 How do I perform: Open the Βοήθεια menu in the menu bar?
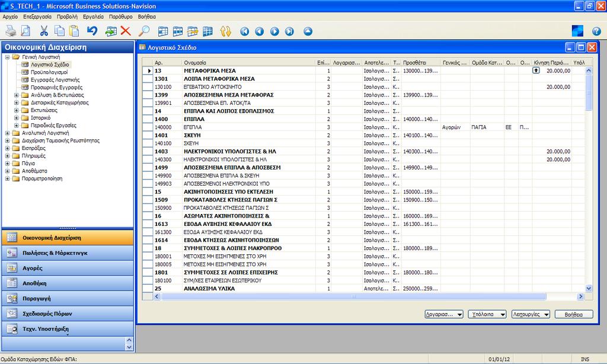click(x=147, y=17)
